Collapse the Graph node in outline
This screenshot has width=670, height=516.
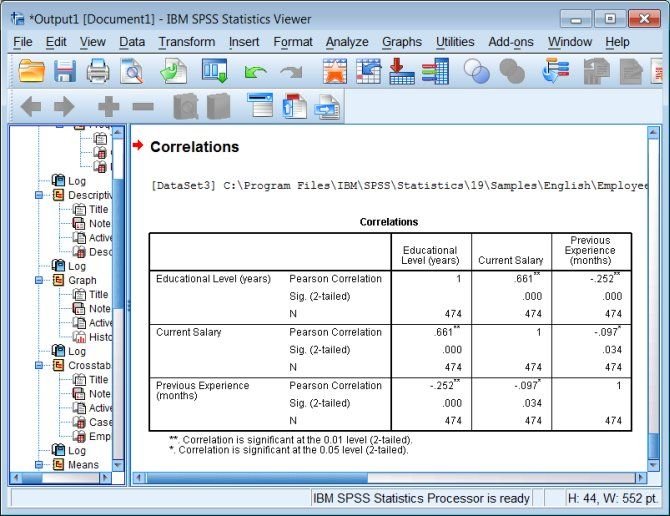pyautogui.click(x=39, y=280)
